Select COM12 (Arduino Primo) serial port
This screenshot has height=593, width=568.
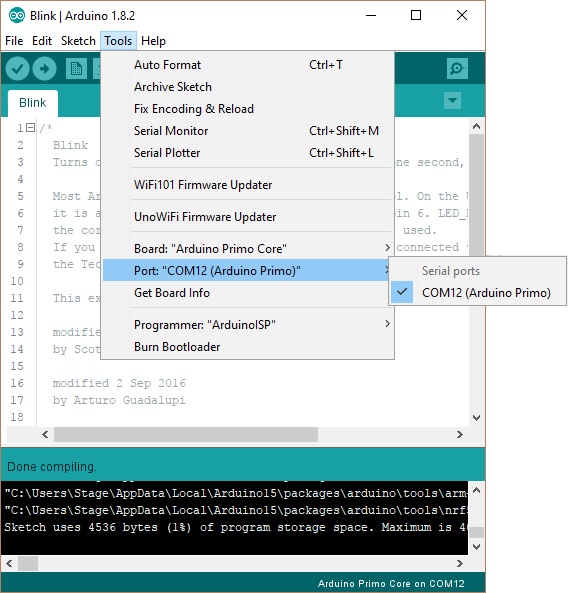[478, 292]
